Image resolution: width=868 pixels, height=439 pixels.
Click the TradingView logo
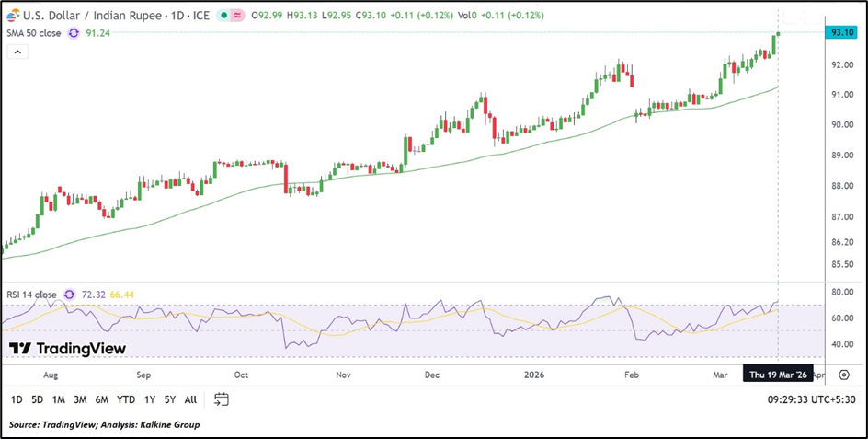click(67, 349)
